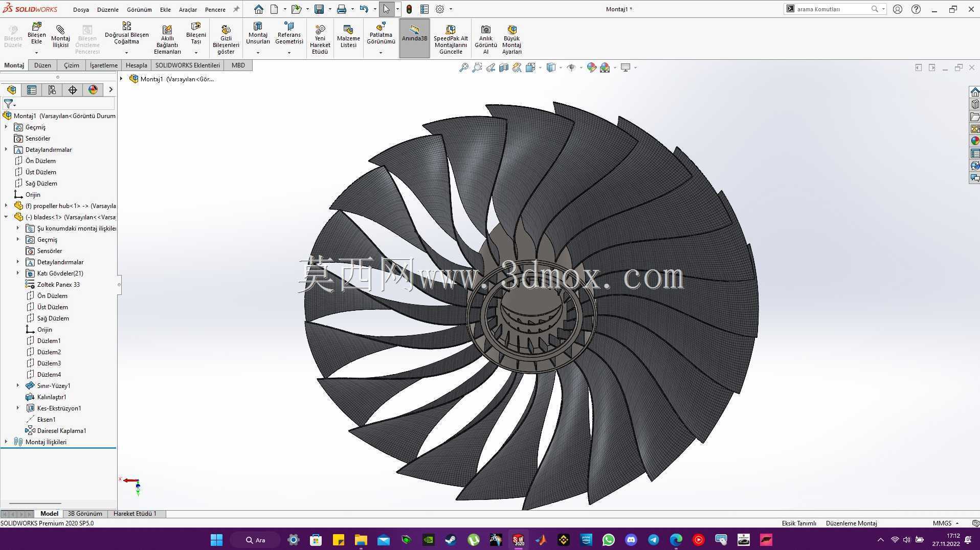Click the Rebuild traffic light icon
This screenshot has width=980, height=550.
[409, 9]
